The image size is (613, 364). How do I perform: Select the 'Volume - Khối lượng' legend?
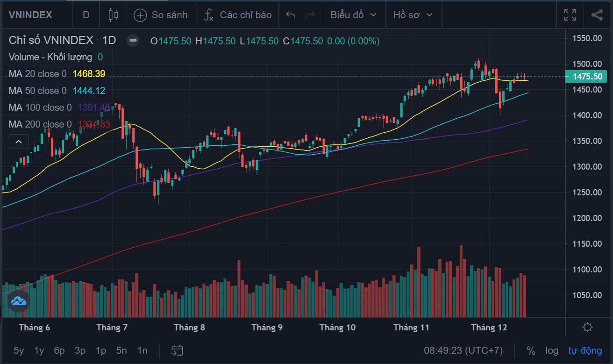click(x=50, y=57)
